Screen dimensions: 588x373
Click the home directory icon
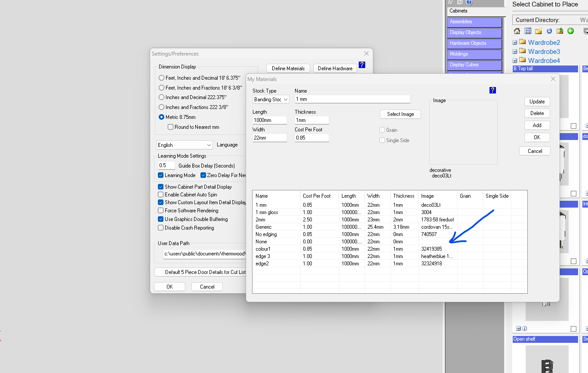pos(517,31)
